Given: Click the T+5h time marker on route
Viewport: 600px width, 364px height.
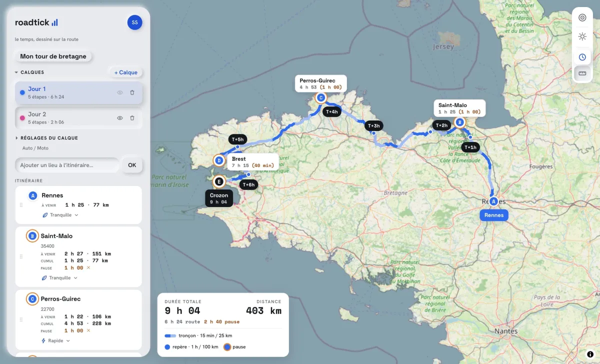Looking at the screenshot, I should [x=237, y=139].
